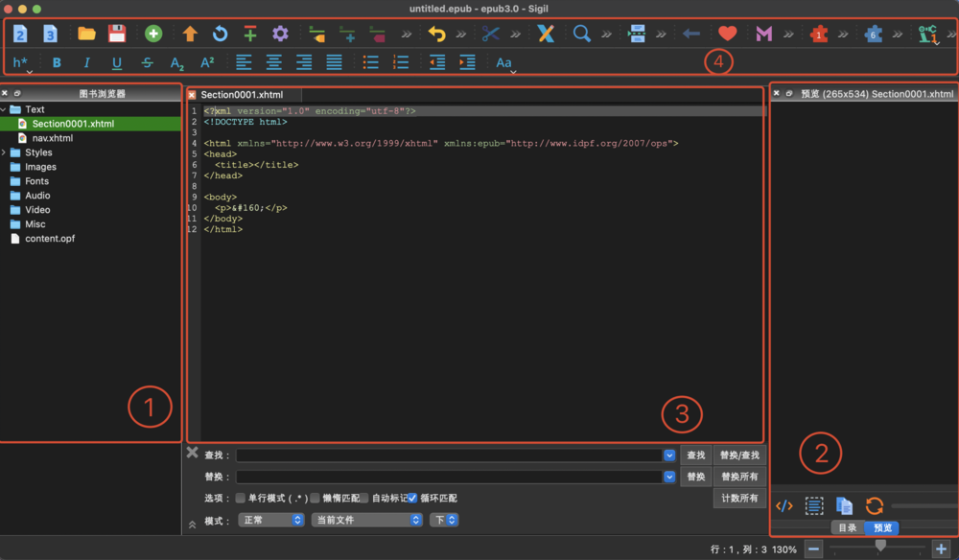Screen dimensions: 959x560
Task: Open the code inspector with the </> icon
Action: [784, 505]
